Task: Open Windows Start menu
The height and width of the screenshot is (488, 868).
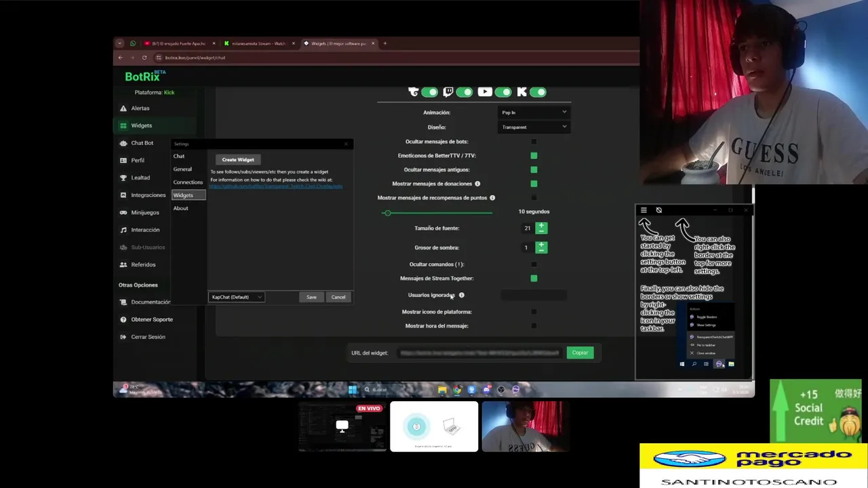Action: click(x=353, y=390)
